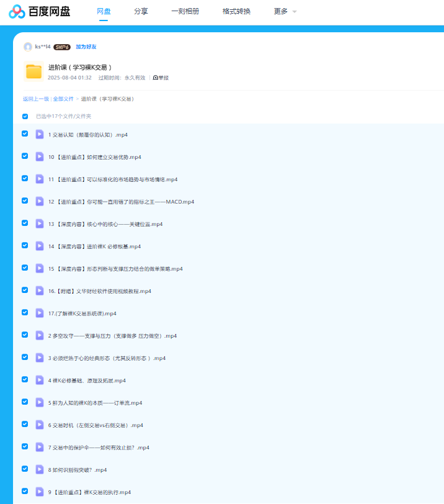Click the video icon for file 6 交易时机

click(x=40, y=425)
